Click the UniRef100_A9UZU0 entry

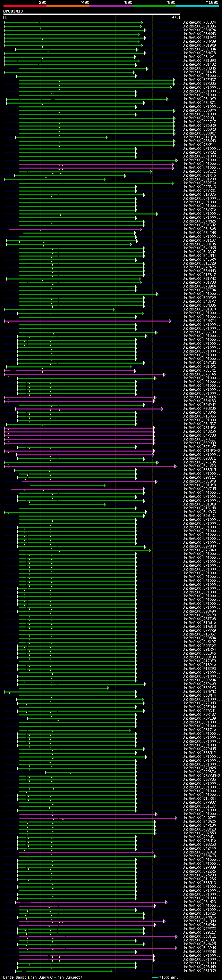click(x=199, y=408)
